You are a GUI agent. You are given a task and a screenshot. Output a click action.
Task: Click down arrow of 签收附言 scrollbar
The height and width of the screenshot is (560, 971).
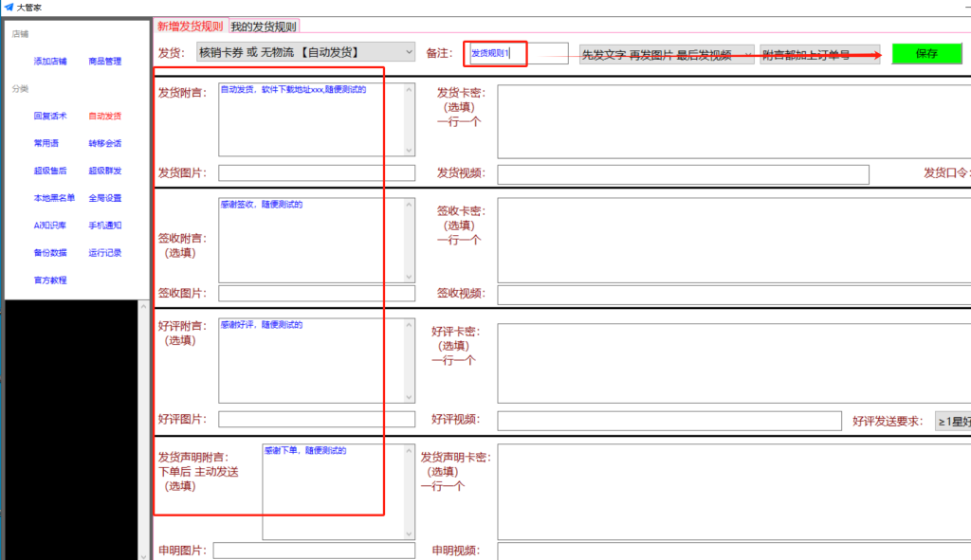click(409, 277)
